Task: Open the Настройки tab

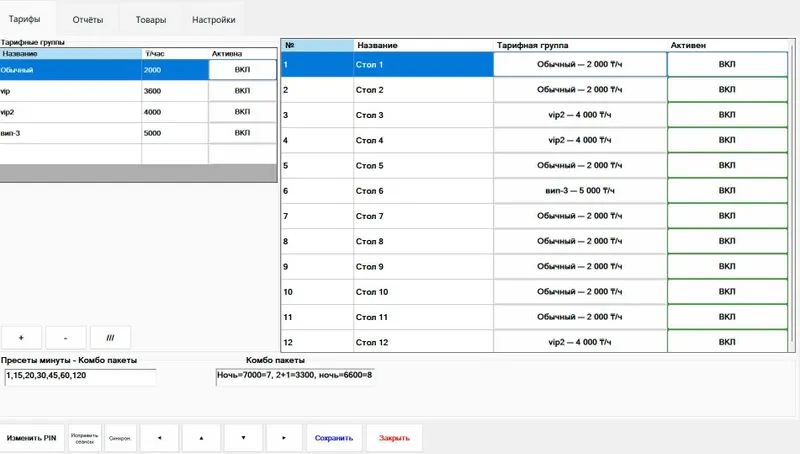Action: point(213,20)
